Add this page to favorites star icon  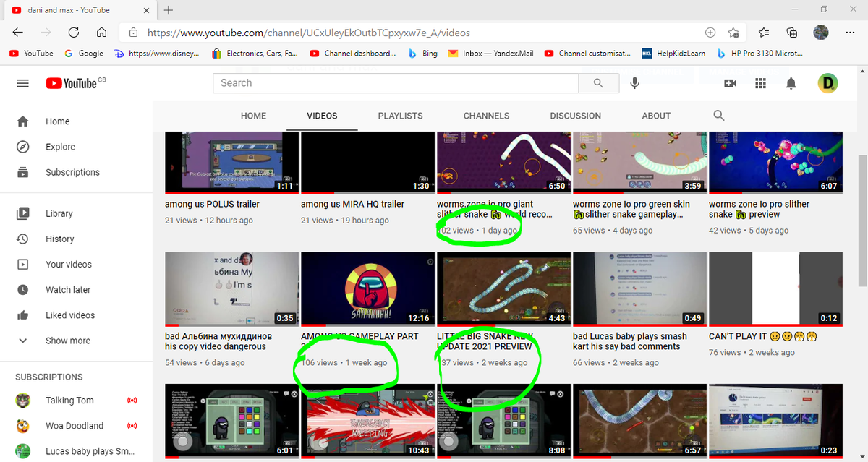tap(733, 33)
